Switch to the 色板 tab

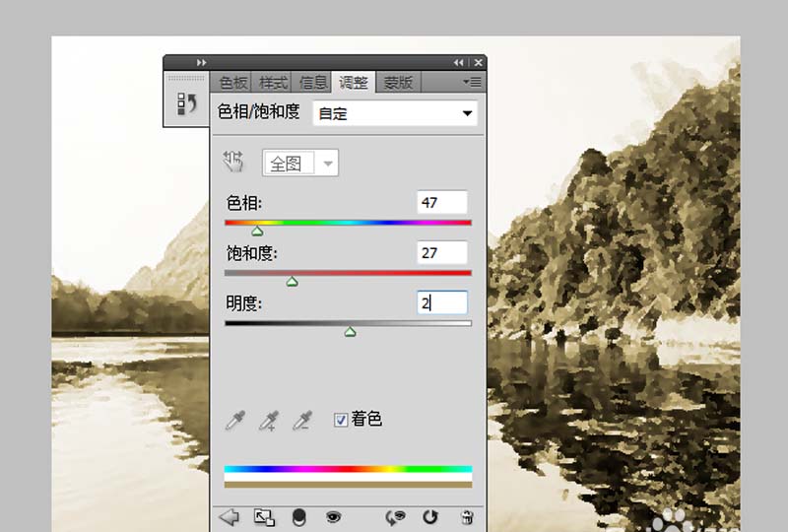(232, 82)
